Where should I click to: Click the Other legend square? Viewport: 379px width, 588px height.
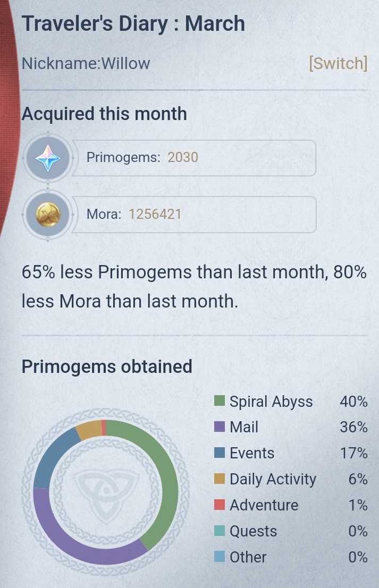pyautogui.click(x=219, y=557)
